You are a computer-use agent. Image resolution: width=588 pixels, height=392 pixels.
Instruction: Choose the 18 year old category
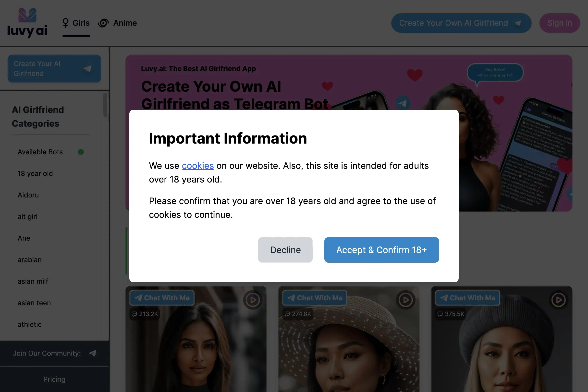coord(35,173)
